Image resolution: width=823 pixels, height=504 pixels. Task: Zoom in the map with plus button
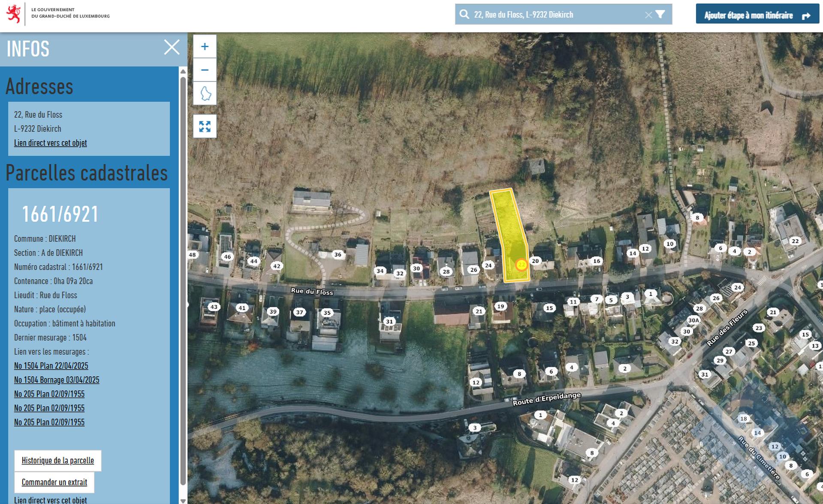pos(205,46)
